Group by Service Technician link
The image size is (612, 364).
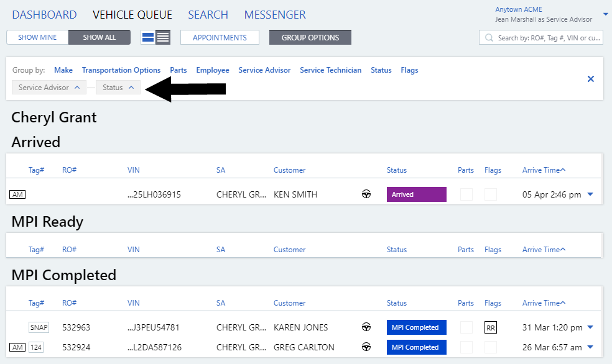click(330, 70)
